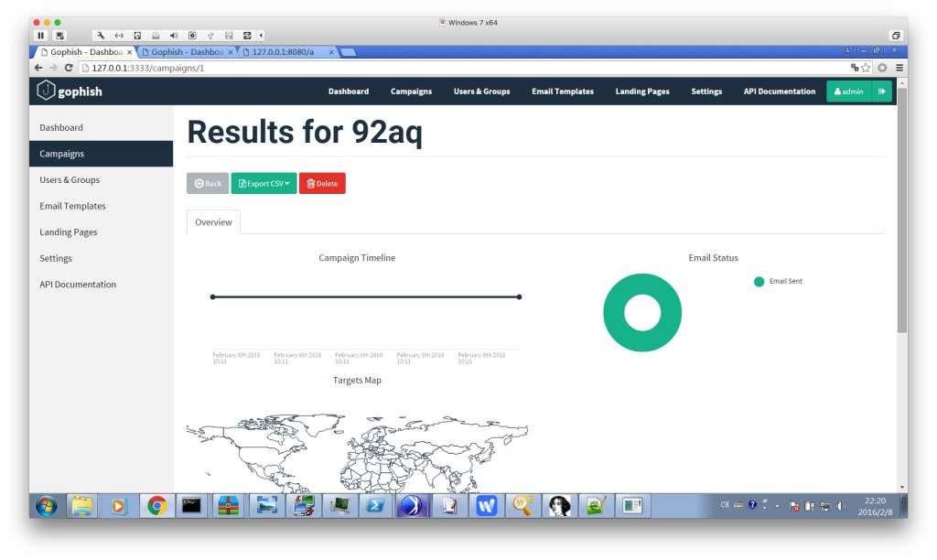Screen dimensions: 937x560
Task: Expand the Export CSV dropdown
Action: 264,184
